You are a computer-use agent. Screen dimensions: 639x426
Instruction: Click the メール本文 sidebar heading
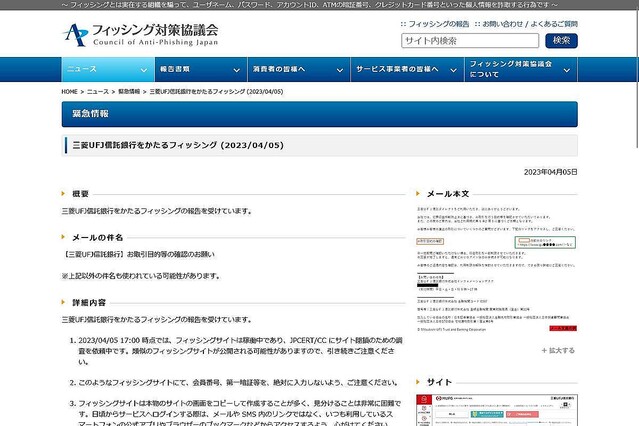pyautogui.click(x=448, y=194)
